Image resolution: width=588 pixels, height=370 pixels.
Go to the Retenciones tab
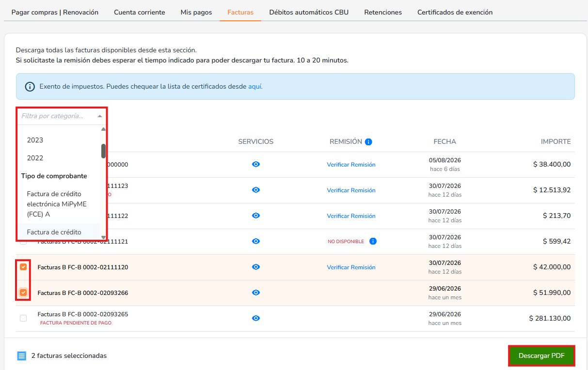tap(383, 12)
